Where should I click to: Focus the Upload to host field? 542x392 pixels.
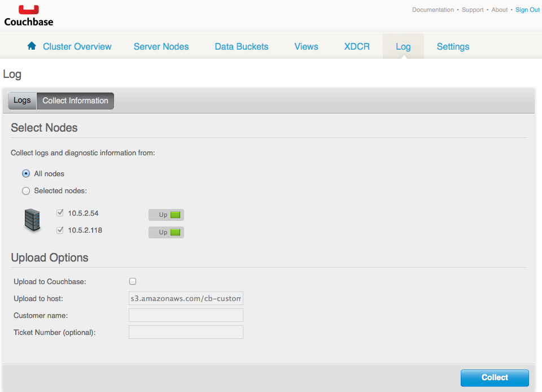pos(186,298)
